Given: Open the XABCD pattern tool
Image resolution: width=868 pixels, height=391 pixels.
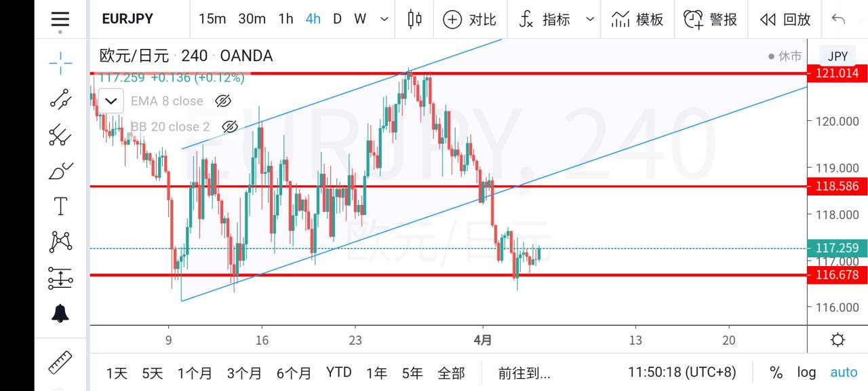Looking at the screenshot, I should coord(60,242).
